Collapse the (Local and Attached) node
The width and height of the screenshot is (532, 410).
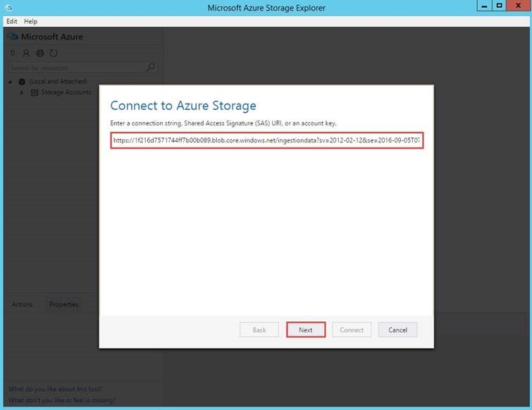pyautogui.click(x=10, y=82)
